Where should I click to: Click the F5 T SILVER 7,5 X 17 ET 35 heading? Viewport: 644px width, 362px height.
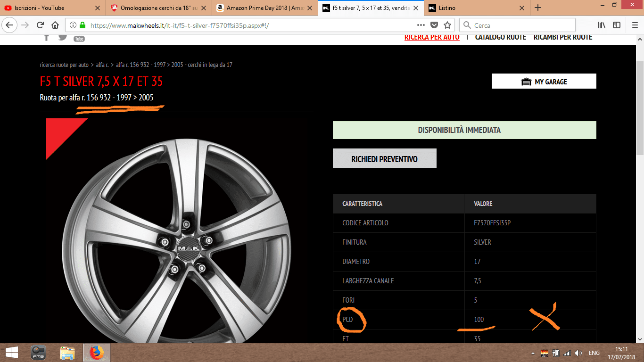(101, 82)
